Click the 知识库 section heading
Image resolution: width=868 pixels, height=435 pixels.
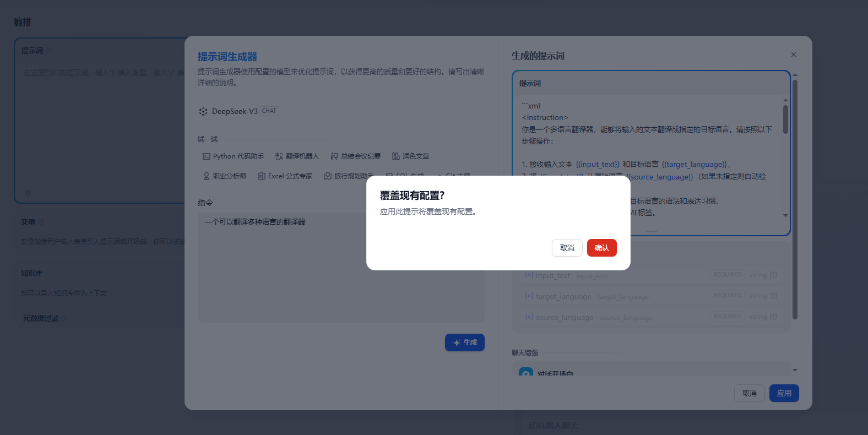(x=31, y=273)
